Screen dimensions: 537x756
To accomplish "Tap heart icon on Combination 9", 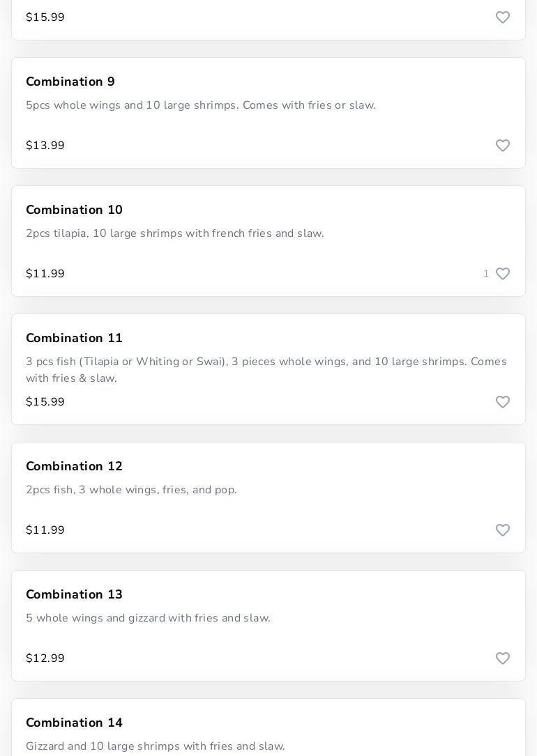I will click(x=503, y=146).
